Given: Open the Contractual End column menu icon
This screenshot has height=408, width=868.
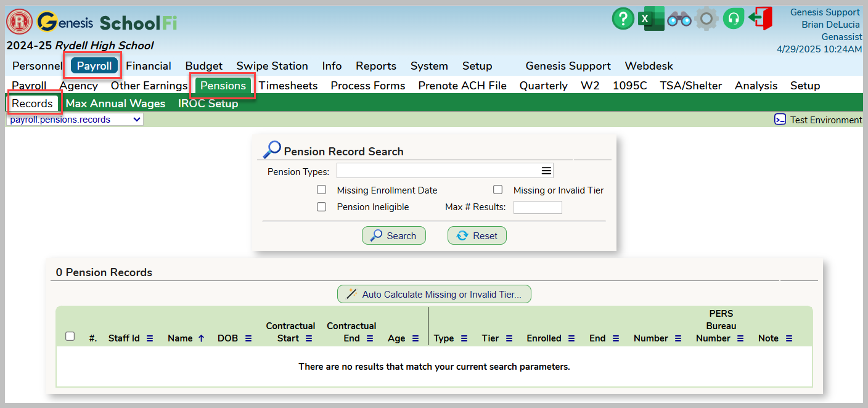Looking at the screenshot, I should click(370, 338).
